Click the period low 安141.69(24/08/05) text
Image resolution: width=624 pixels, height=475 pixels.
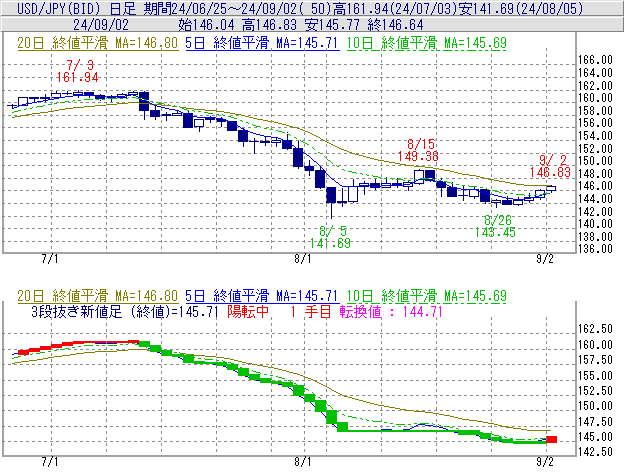point(521,8)
